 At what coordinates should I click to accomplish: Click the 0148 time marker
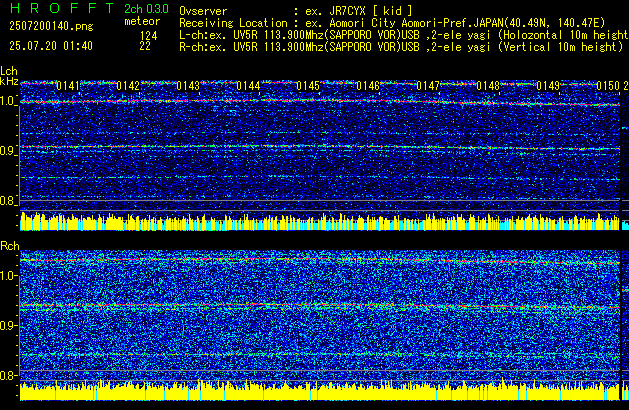(x=488, y=86)
